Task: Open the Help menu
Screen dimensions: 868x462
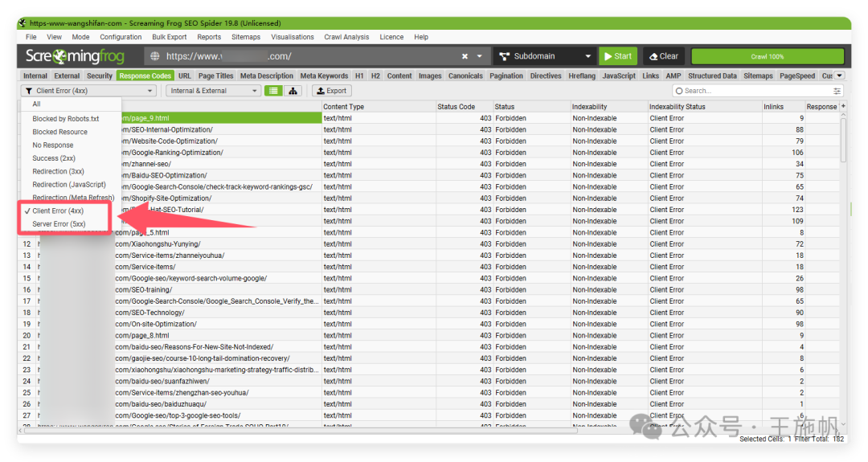Action: click(x=421, y=37)
